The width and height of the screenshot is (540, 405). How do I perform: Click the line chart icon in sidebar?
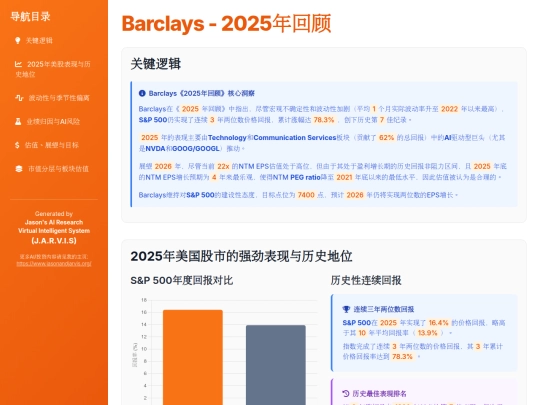click(18, 64)
